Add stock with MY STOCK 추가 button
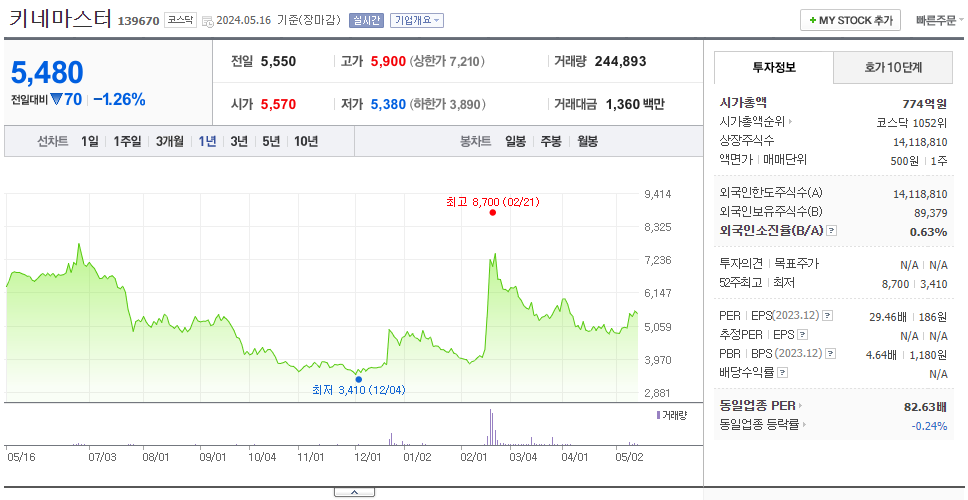 coord(850,20)
